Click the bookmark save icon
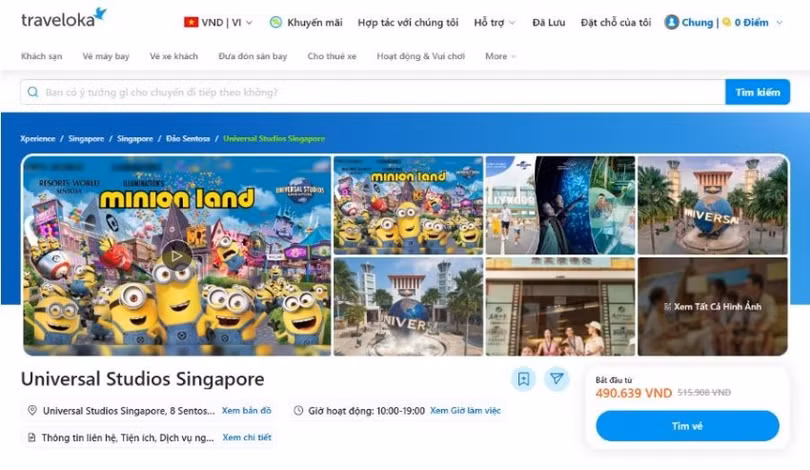The image size is (810, 470). 523,379
